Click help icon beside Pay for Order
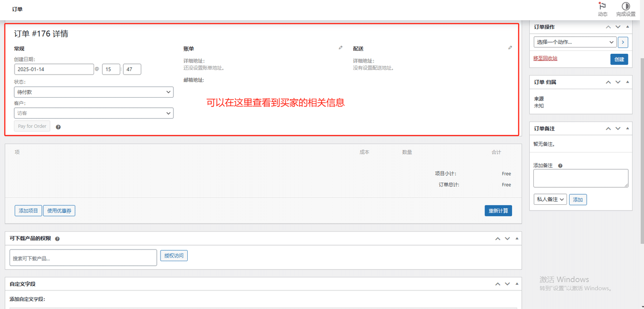The image size is (644, 309). (58, 127)
